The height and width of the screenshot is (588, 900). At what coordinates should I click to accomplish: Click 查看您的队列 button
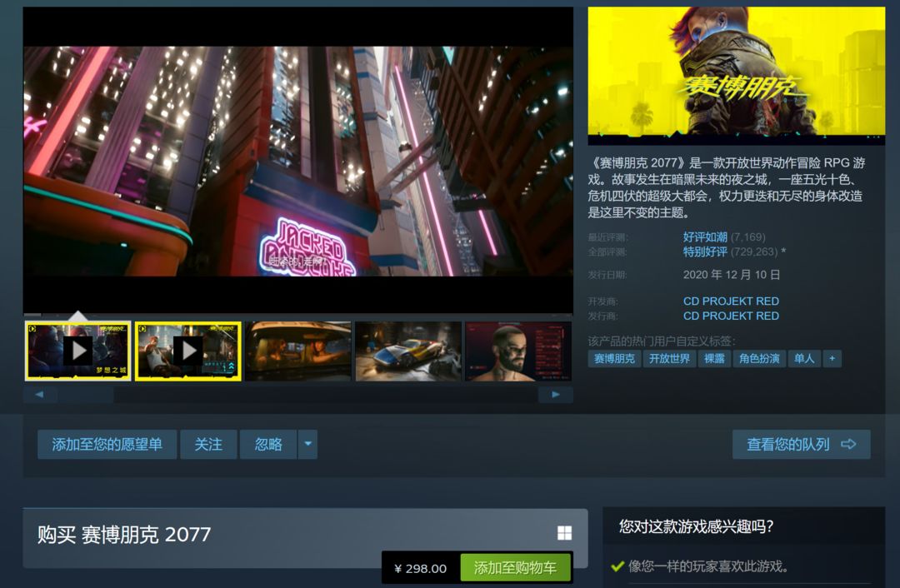coord(802,445)
